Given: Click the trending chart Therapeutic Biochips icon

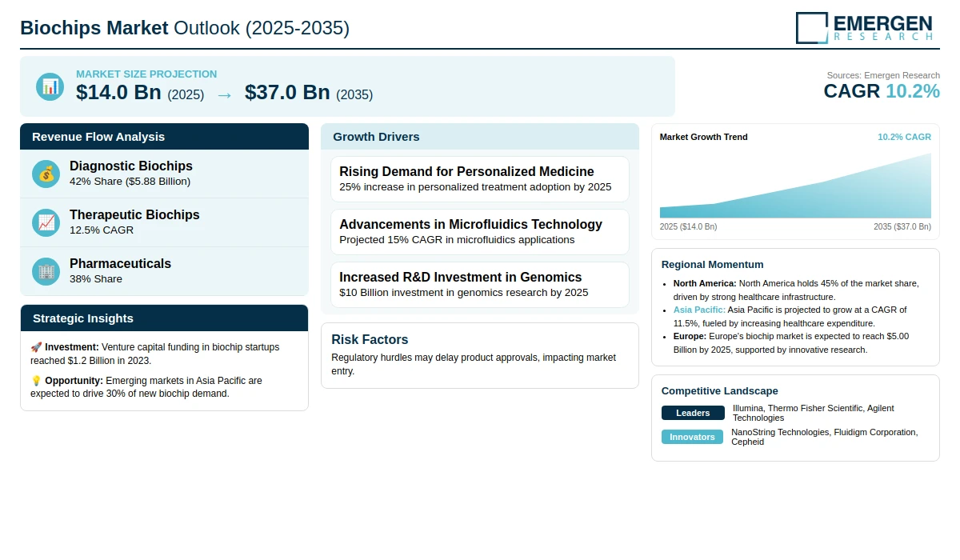Looking at the screenshot, I should [46, 222].
